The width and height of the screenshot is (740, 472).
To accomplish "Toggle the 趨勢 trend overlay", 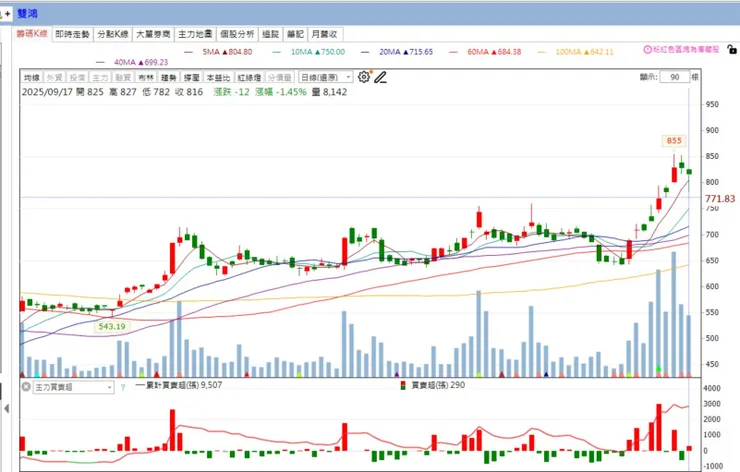I will click(168, 77).
